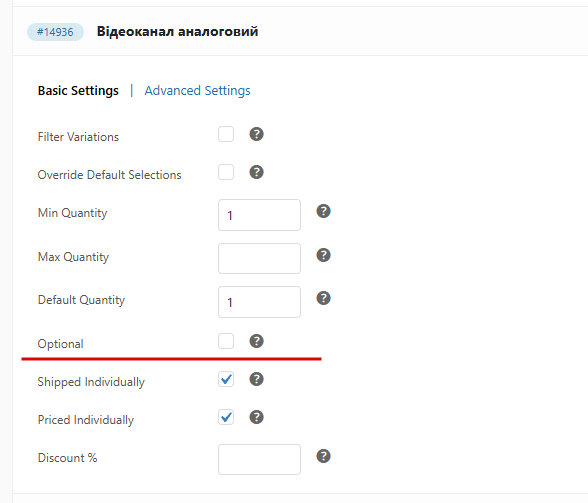Switch to Advanced Settings tab
Image resolution: width=588 pixels, height=503 pixels.
click(198, 90)
